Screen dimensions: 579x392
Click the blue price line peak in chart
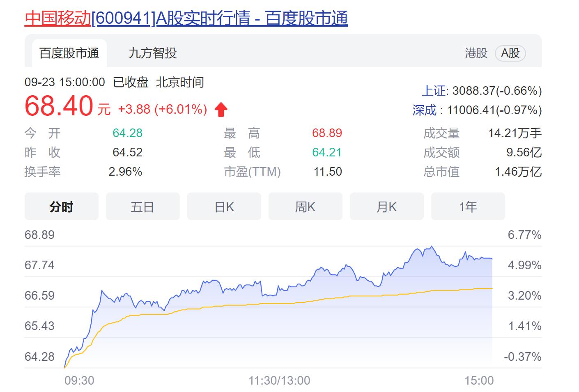(x=431, y=247)
